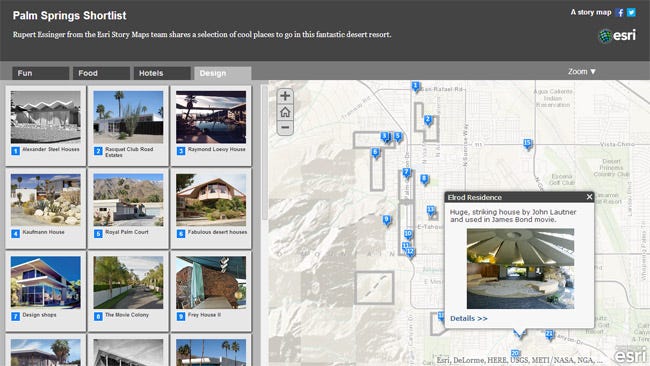
Task: Switch to the Food tab
Action: (x=102, y=73)
